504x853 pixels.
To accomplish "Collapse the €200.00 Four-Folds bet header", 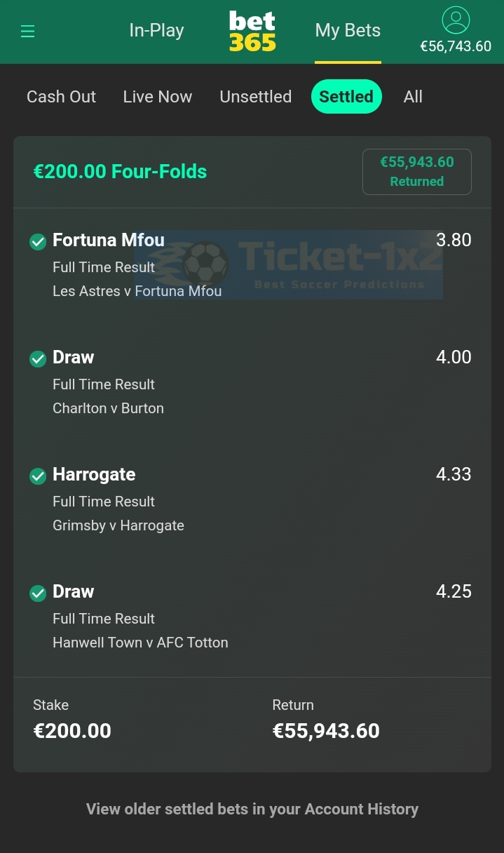I will pyautogui.click(x=120, y=172).
